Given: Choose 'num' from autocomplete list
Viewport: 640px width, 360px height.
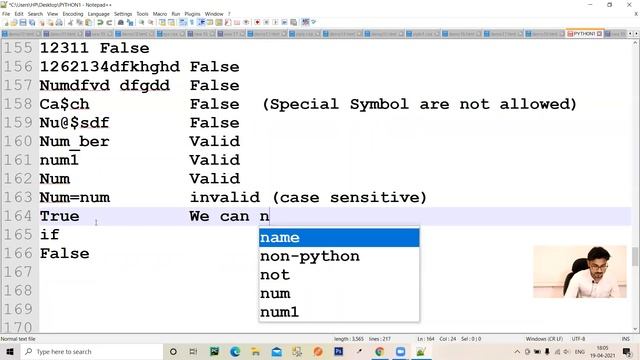Looking at the screenshot, I should coord(339,293).
